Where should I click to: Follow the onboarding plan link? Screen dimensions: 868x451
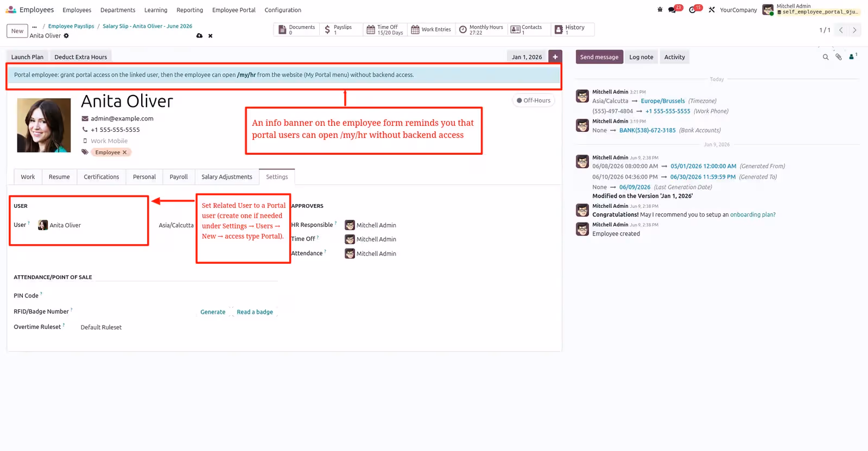[x=753, y=215]
